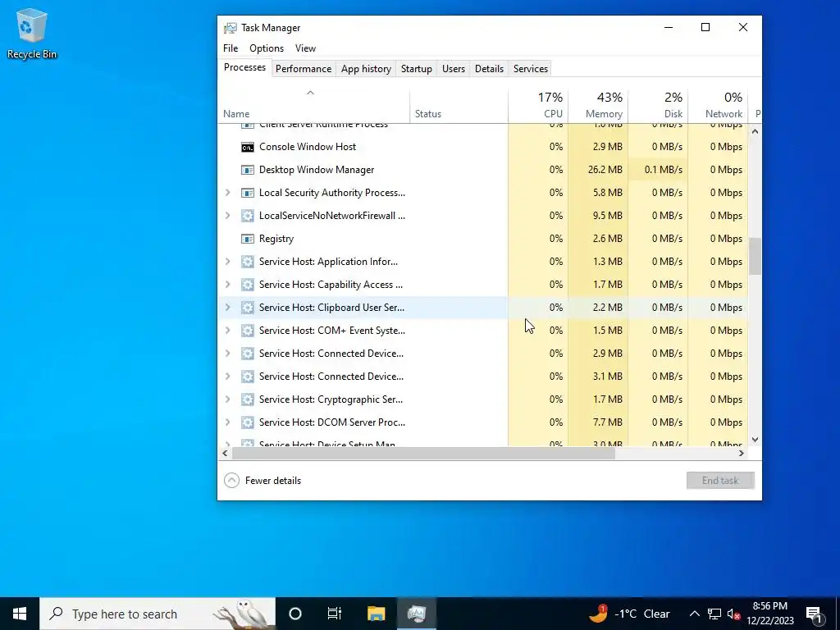840x630 pixels.
Task: Sort processes by Network column
Action: tap(719, 106)
